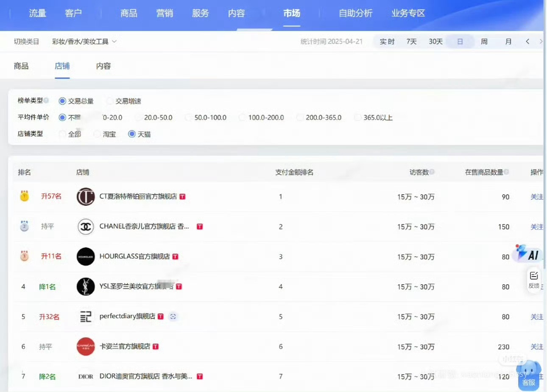The image size is (547, 392).
Task: Open the 反馈 feedback icon
Action: point(534,280)
